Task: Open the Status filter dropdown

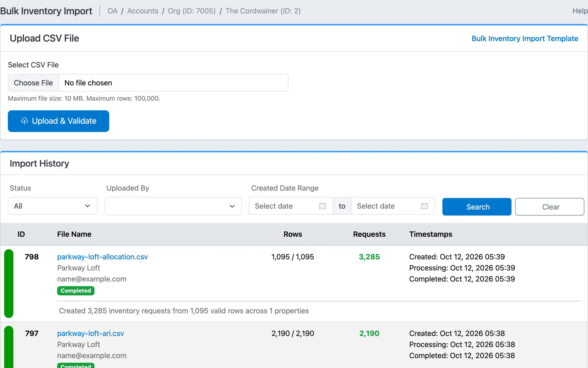Action: (x=52, y=206)
